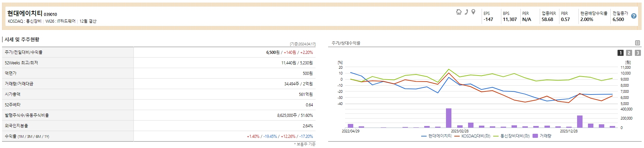Click the EPS value -147
This screenshot has height=148, width=644.
pos(488,19)
